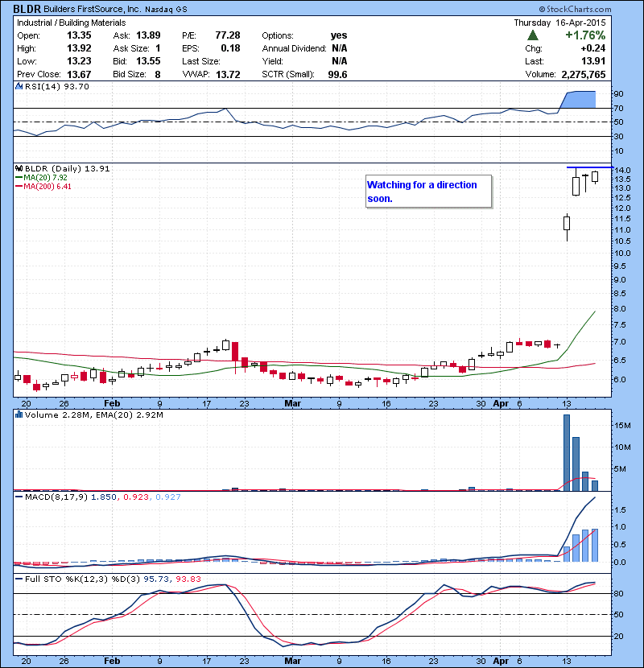The image size is (644, 668).
Task: Click the date 'Thursday 16-Apr-2015'
Action: click(559, 23)
